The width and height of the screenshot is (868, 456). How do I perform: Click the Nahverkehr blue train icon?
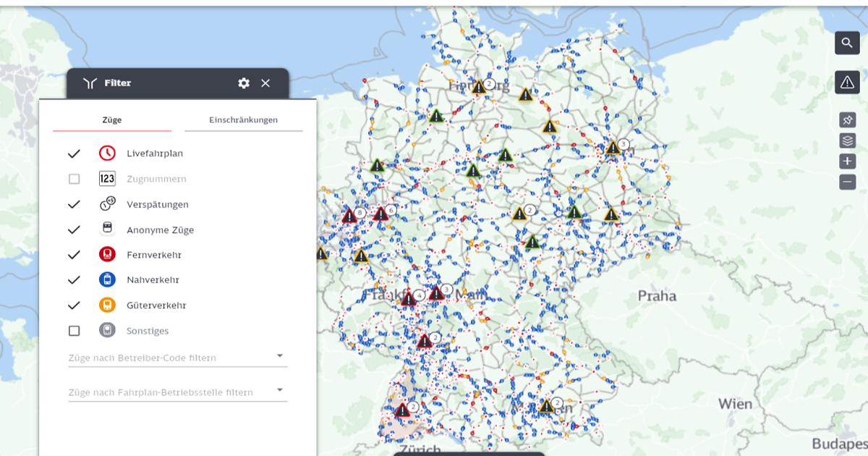pos(107,279)
